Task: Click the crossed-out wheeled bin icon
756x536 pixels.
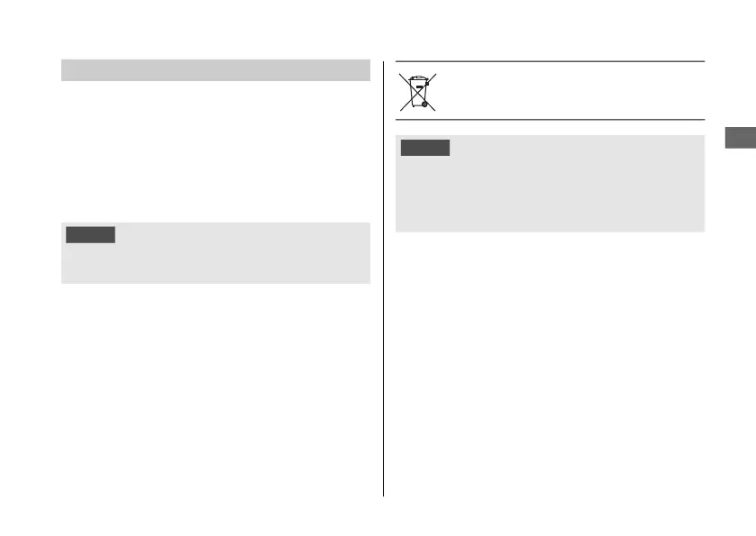Action: pos(417,91)
